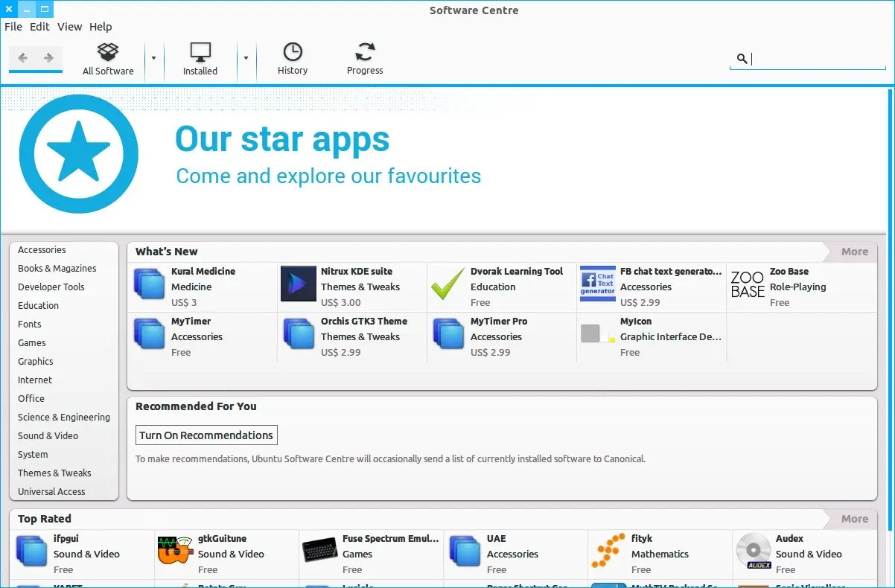This screenshot has width=895, height=588.
Task: Select the Graphics category
Action: [x=36, y=362]
